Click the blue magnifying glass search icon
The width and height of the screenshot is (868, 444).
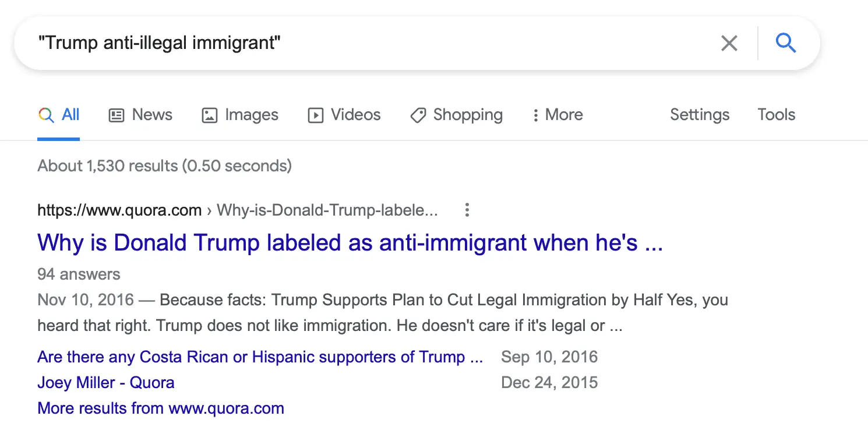(786, 43)
